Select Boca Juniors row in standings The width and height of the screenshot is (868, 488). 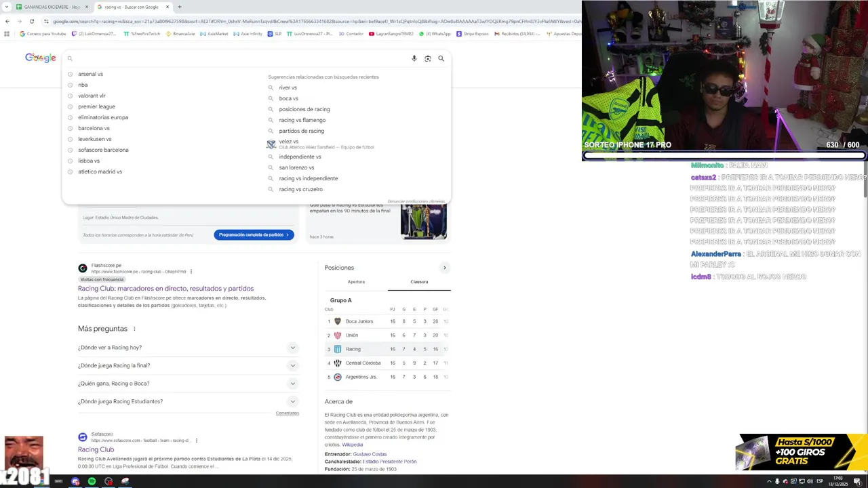click(x=387, y=321)
